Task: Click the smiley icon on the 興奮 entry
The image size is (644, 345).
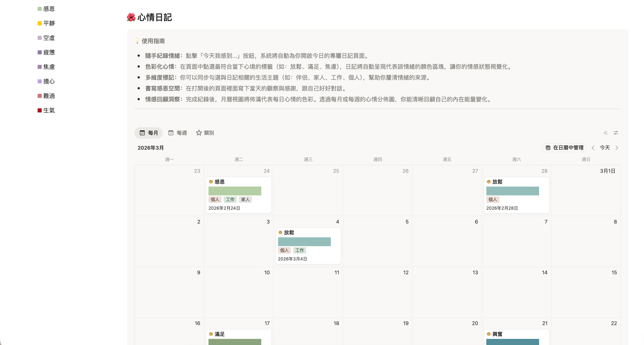Action: 489,334
